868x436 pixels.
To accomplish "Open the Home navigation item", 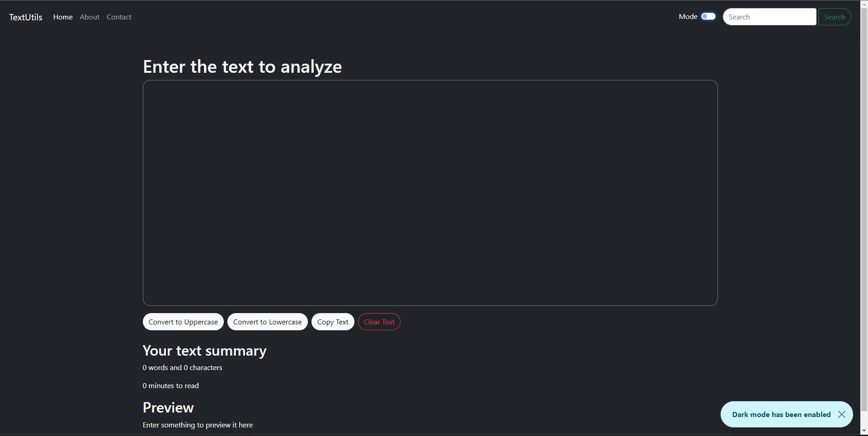I will [x=62, y=17].
